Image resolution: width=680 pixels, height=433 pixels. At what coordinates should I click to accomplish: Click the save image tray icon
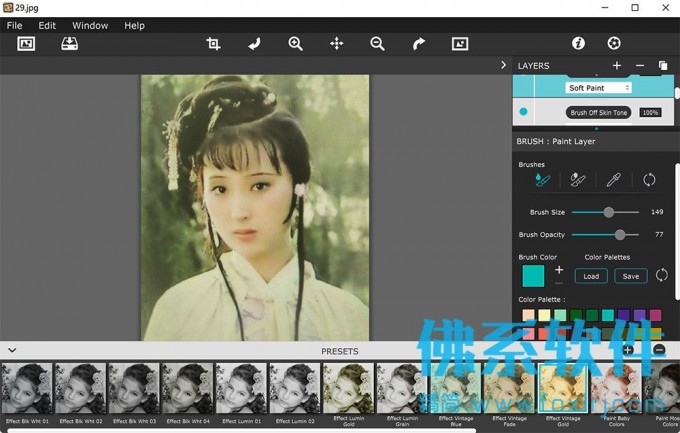coord(69,44)
